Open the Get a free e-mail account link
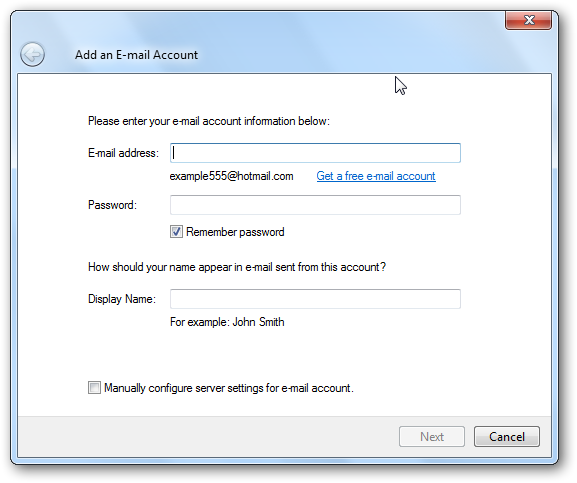The height and width of the screenshot is (483, 577). (x=376, y=176)
